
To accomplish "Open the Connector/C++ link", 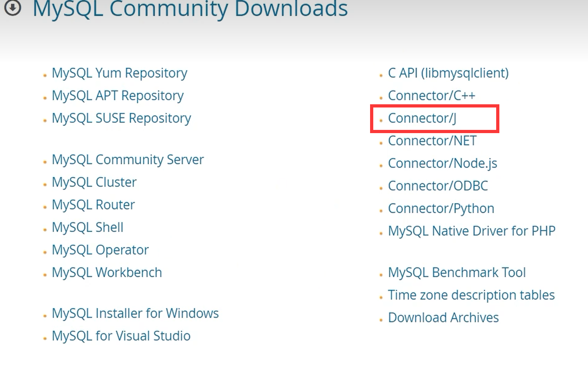I will (432, 96).
